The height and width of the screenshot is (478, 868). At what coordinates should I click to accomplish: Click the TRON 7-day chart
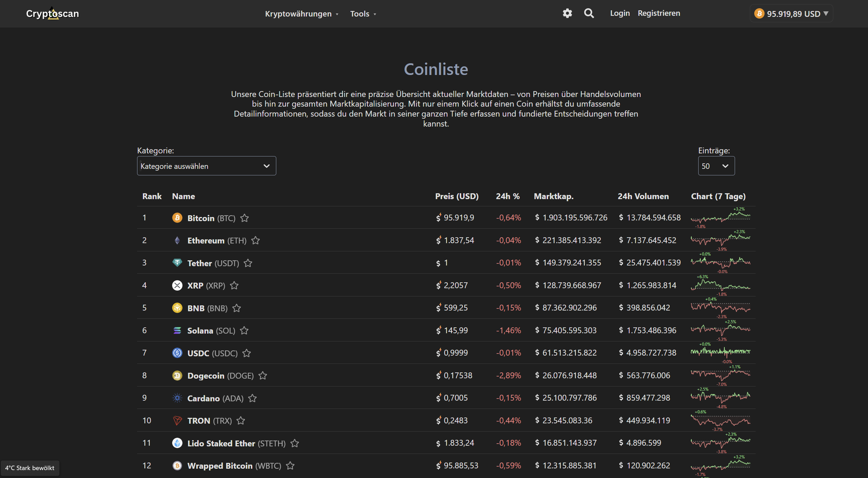point(721,421)
